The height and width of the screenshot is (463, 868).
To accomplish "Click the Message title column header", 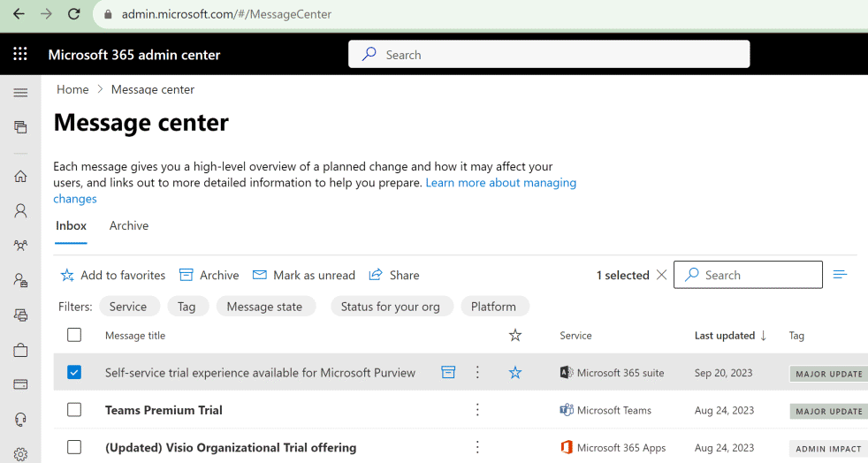I will pos(135,336).
